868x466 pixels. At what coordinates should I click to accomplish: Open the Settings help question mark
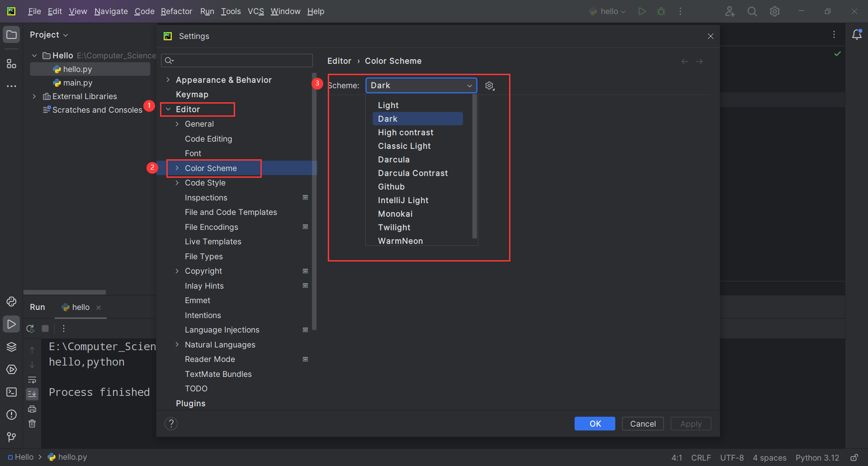[x=171, y=424]
